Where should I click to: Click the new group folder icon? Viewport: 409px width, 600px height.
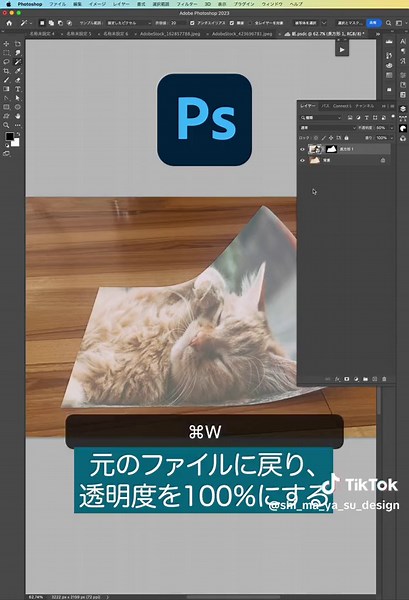tap(365, 379)
